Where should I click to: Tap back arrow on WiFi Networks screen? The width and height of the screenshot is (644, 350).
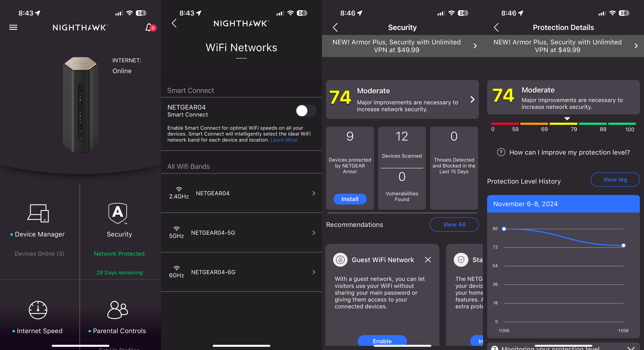[x=174, y=27]
